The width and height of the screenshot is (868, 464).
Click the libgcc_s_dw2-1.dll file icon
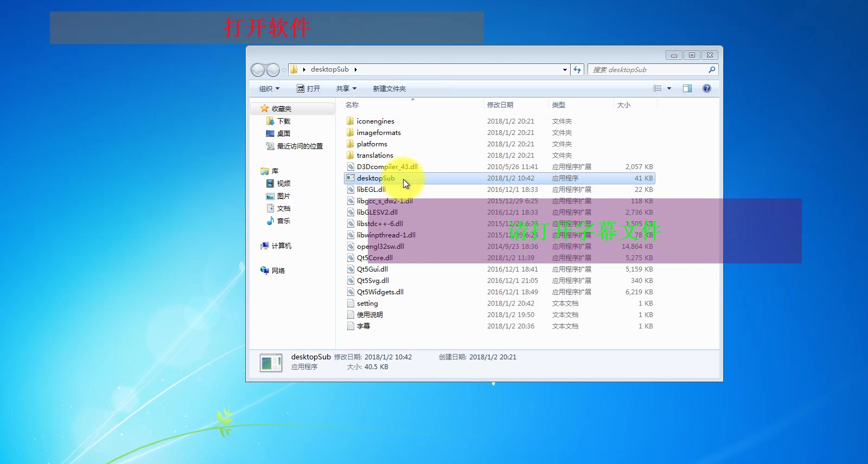(350, 201)
